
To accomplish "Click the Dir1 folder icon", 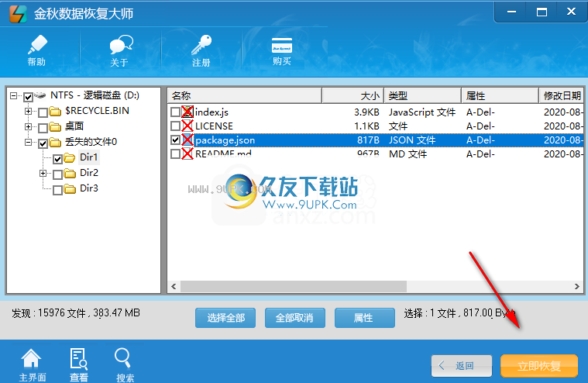I will [x=70, y=157].
